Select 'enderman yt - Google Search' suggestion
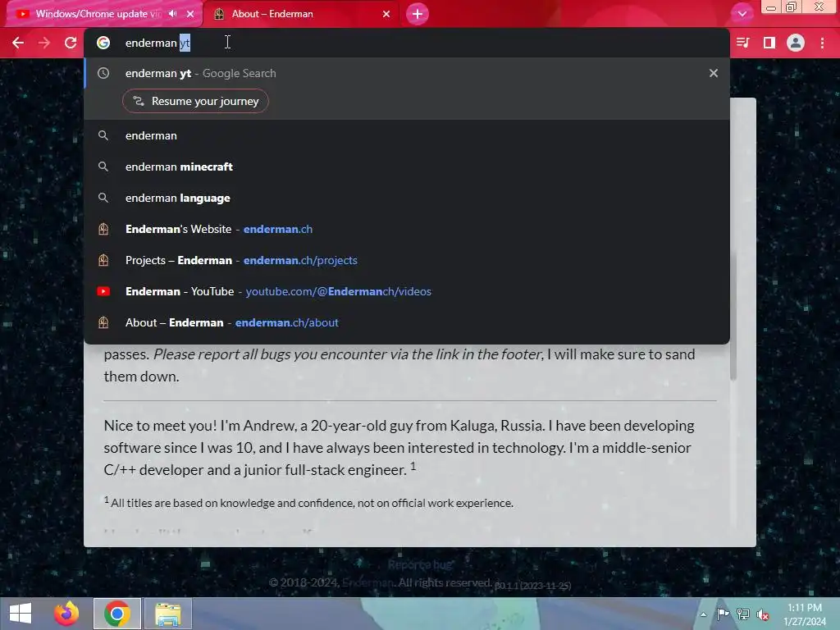Image resolution: width=840 pixels, height=630 pixels. pos(407,73)
